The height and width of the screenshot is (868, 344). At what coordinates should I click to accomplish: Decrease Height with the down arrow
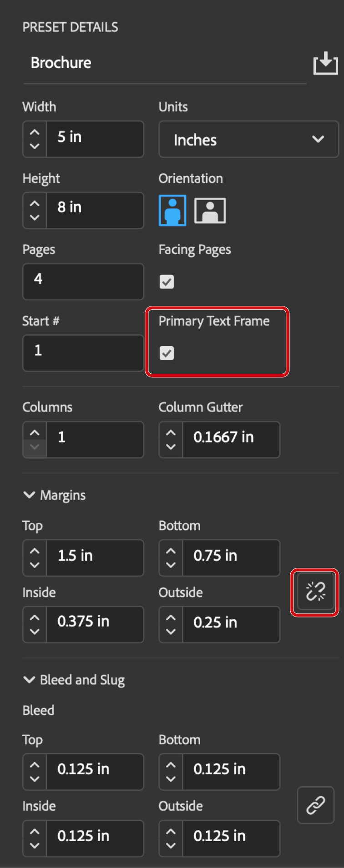35,217
